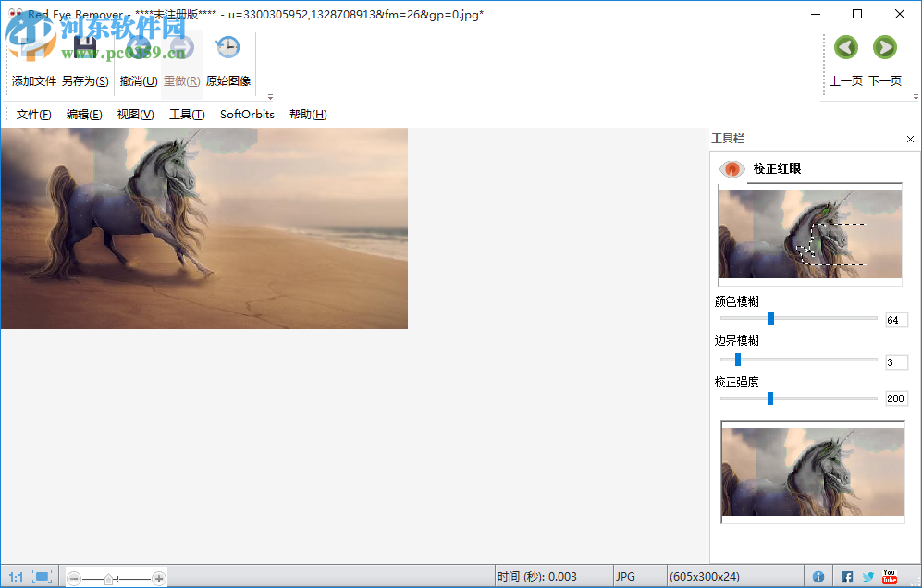This screenshot has width=922, height=588.
Task: Click the lower result preview thumbnail
Action: click(813, 472)
